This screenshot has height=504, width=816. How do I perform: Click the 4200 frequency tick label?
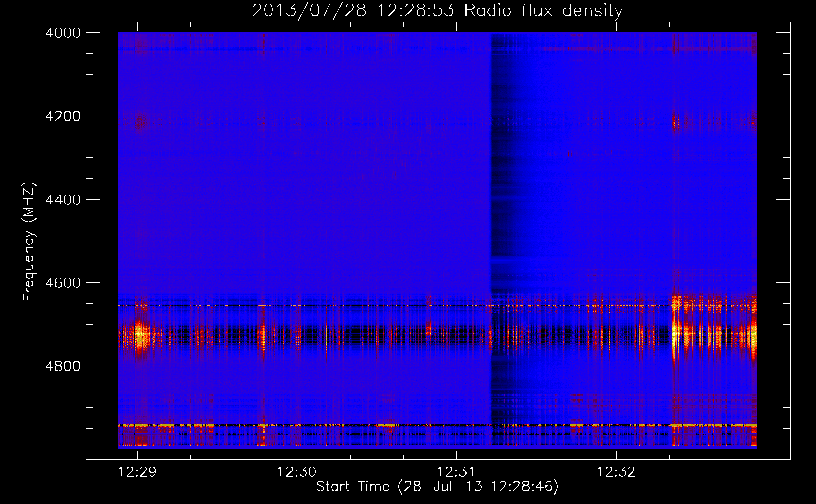pyautogui.click(x=63, y=116)
